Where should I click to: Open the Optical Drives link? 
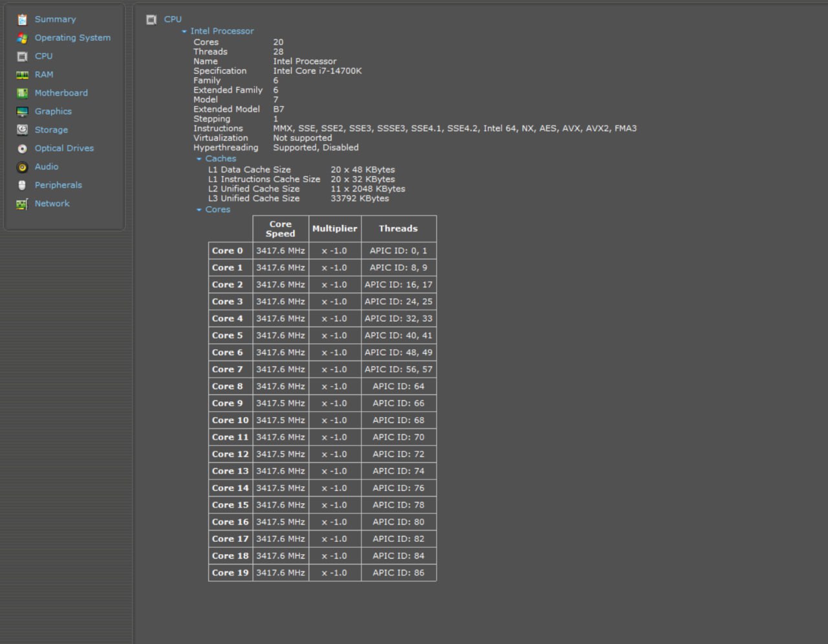point(64,148)
